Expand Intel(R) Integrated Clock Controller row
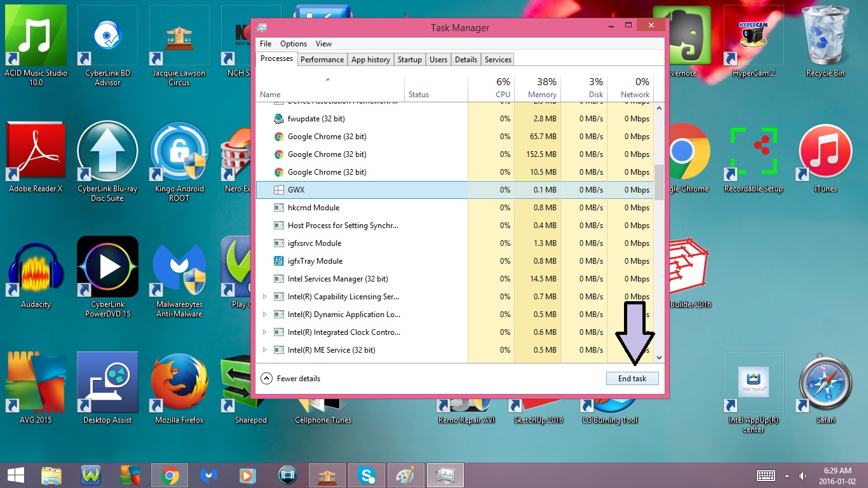This screenshot has width=868, height=488. (x=265, y=332)
